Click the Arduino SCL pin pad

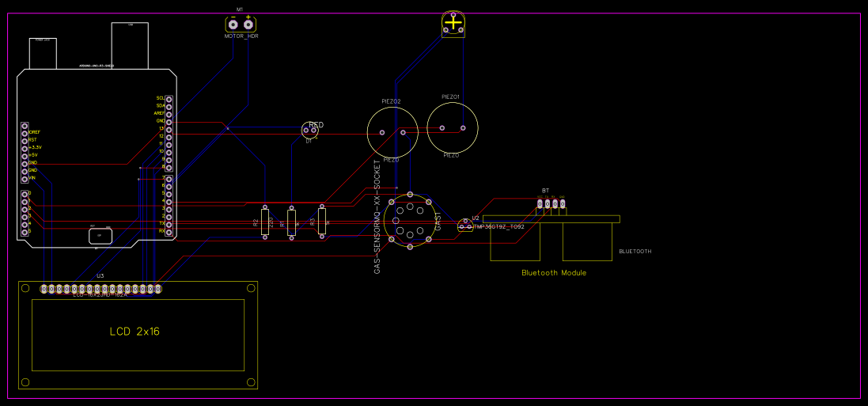[x=169, y=99]
